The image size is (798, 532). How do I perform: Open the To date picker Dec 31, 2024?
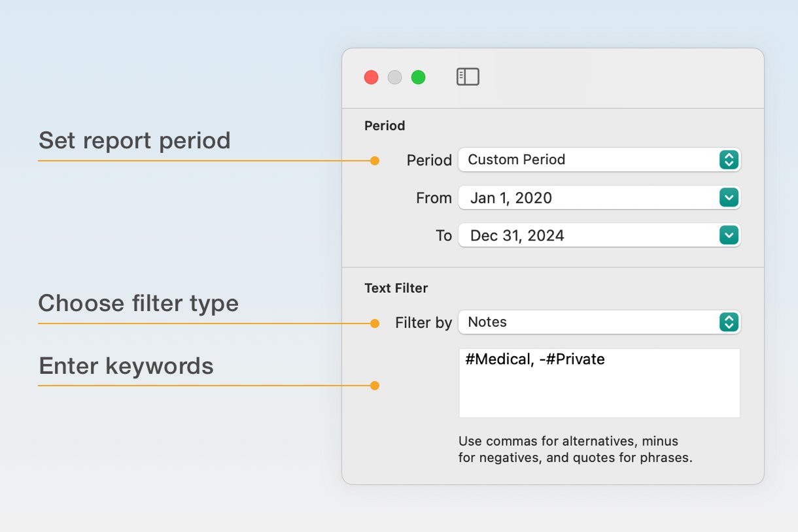[599, 235]
